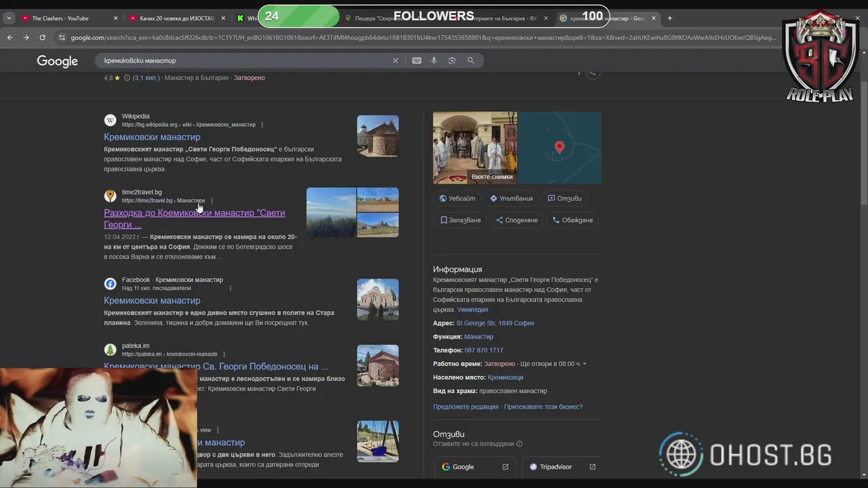868x488 pixels.
Task: Open the (3,1 хил.) ratings link
Action: [146, 78]
